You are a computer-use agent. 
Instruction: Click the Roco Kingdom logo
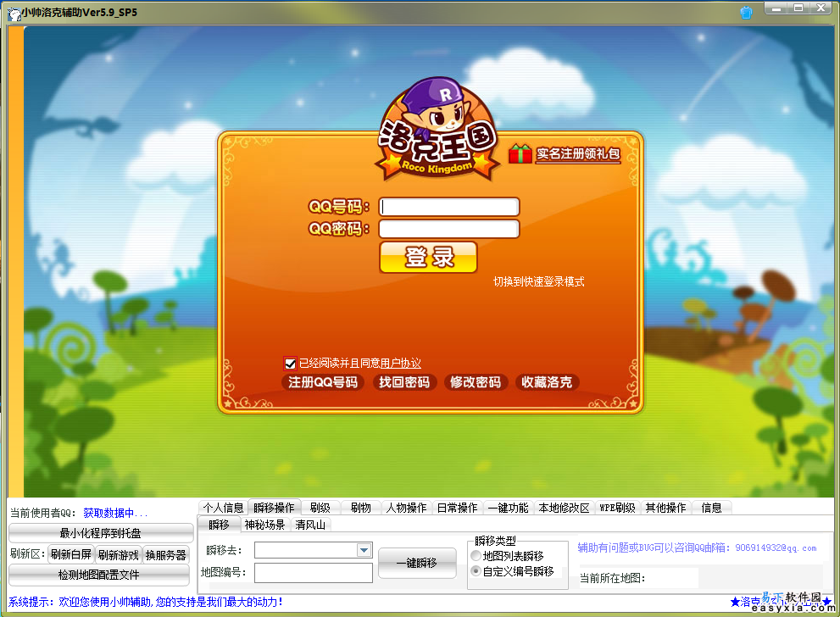(437, 130)
